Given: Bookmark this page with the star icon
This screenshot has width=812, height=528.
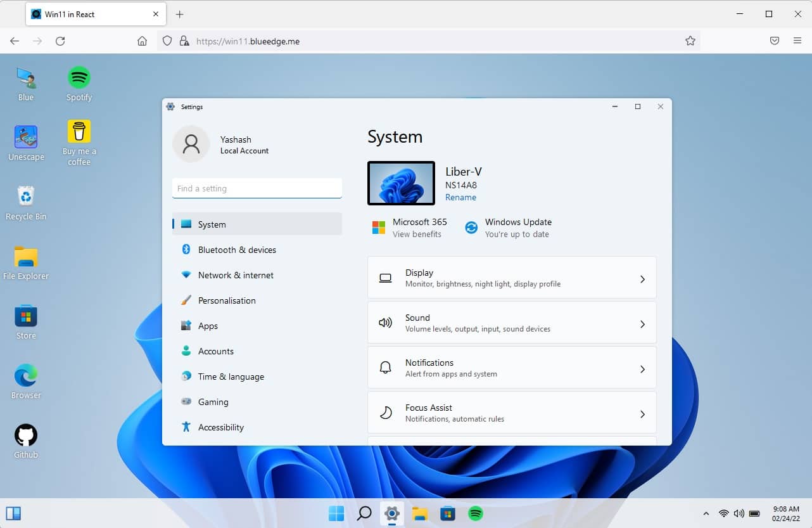Looking at the screenshot, I should coord(690,41).
